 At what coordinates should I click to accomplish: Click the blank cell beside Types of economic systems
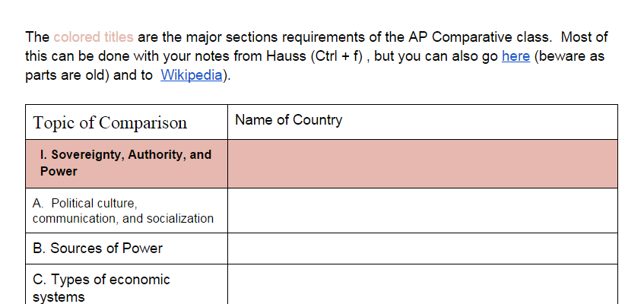point(423,284)
